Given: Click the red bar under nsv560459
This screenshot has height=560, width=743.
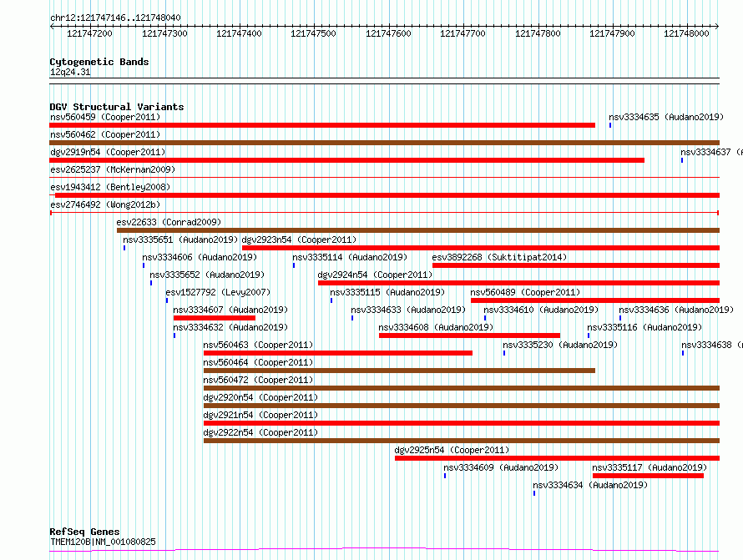Looking at the screenshot, I should pos(322,125).
